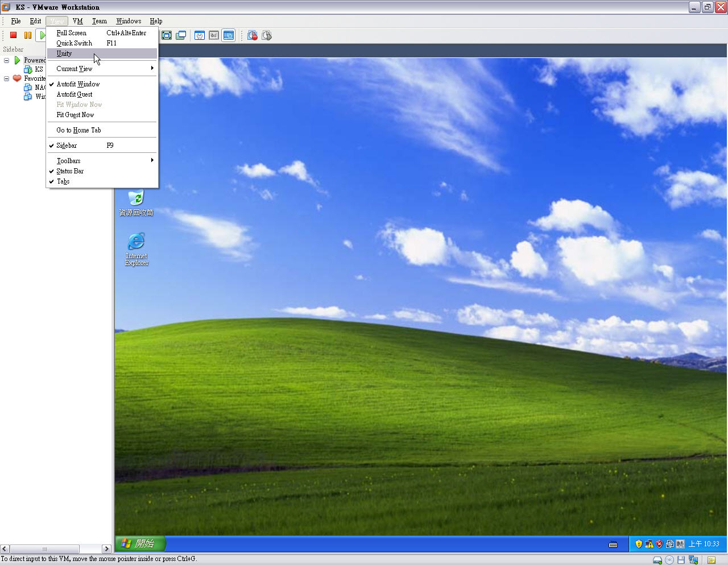The width and height of the screenshot is (728, 565).
Task: Click the Sidebar panel header label
Action: (13, 49)
